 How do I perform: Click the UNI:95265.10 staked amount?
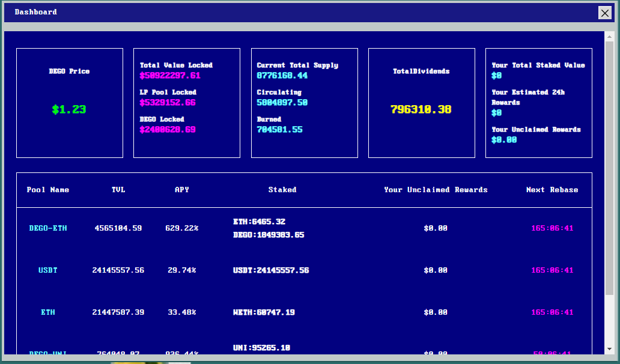[262, 348]
